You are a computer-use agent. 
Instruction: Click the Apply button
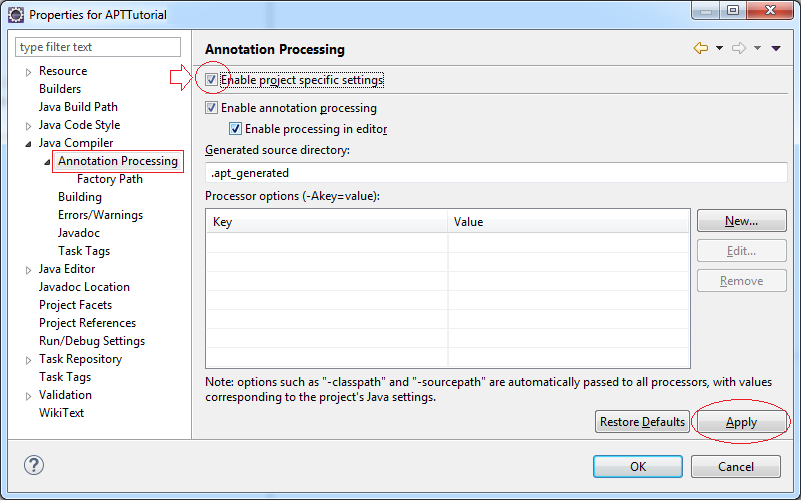(742, 422)
